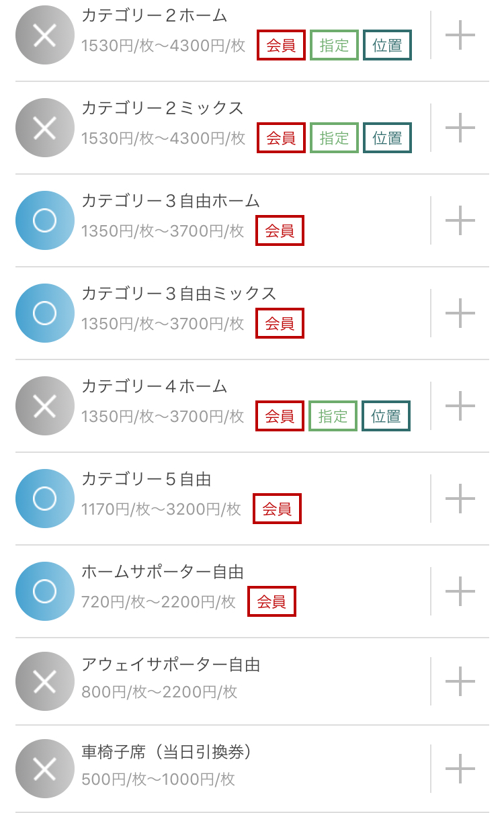Select the カテゴリー3自由ミックス seat title

point(179,294)
